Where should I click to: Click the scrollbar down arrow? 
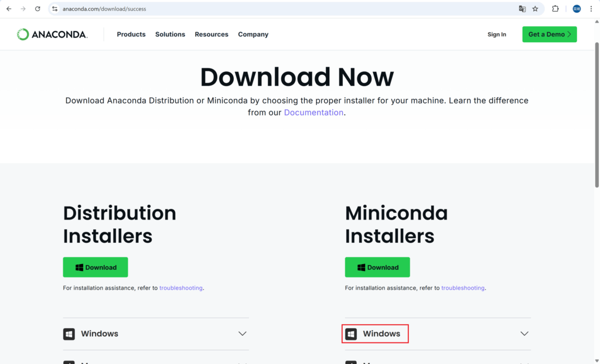[596, 361]
